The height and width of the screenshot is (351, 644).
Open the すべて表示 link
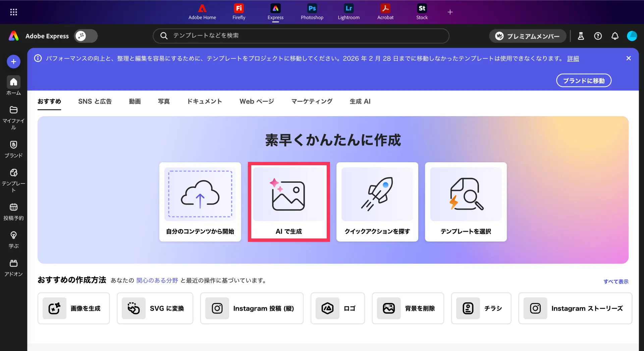[x=616, y=281]
